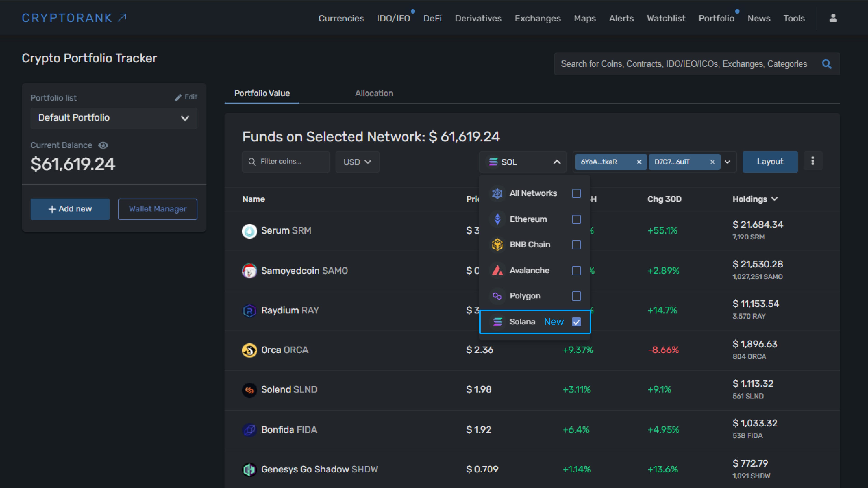868x488 pixels.
Task: Enable the All Networks checkbox
Action: pyautogui.click(x=576, y=193)
